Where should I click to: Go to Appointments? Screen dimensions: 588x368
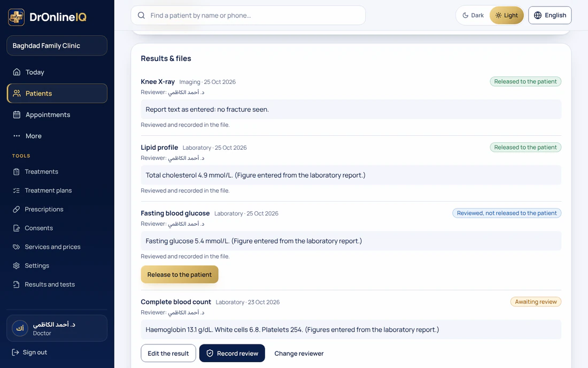tap(57, 115)
